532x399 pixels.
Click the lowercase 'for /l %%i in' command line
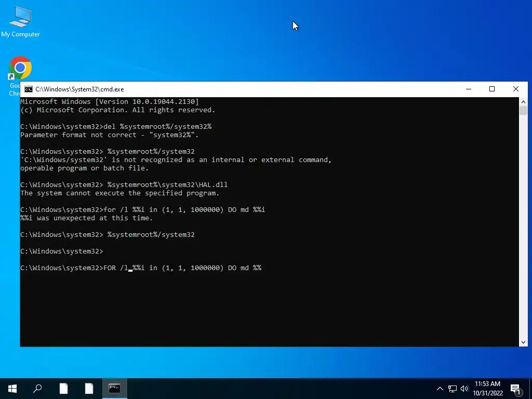[x=142, y=210]
